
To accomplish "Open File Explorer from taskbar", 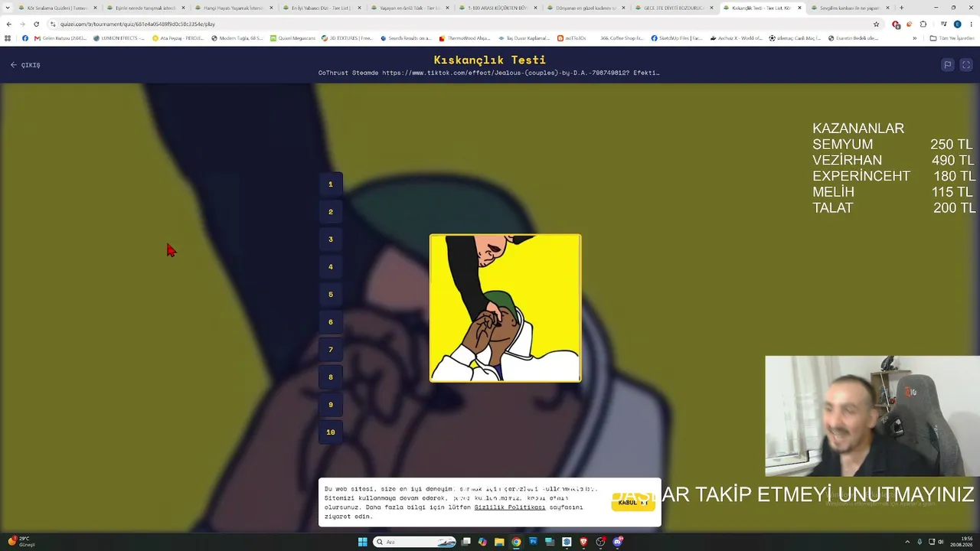I will click(x=499, y=542).
